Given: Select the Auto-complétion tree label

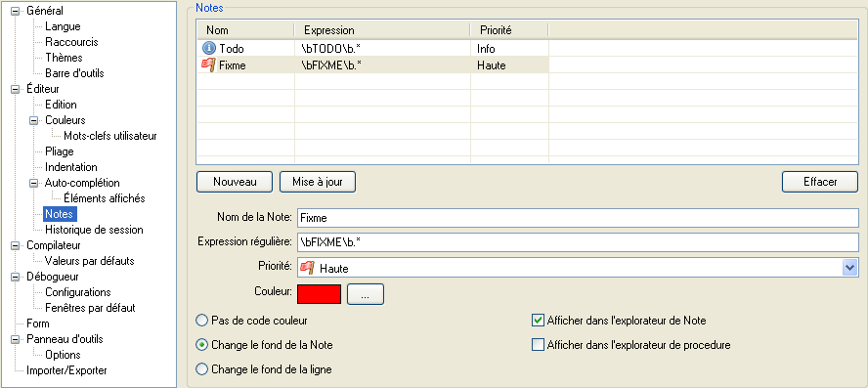Looking at the screenshot, I should coord(82,183).
